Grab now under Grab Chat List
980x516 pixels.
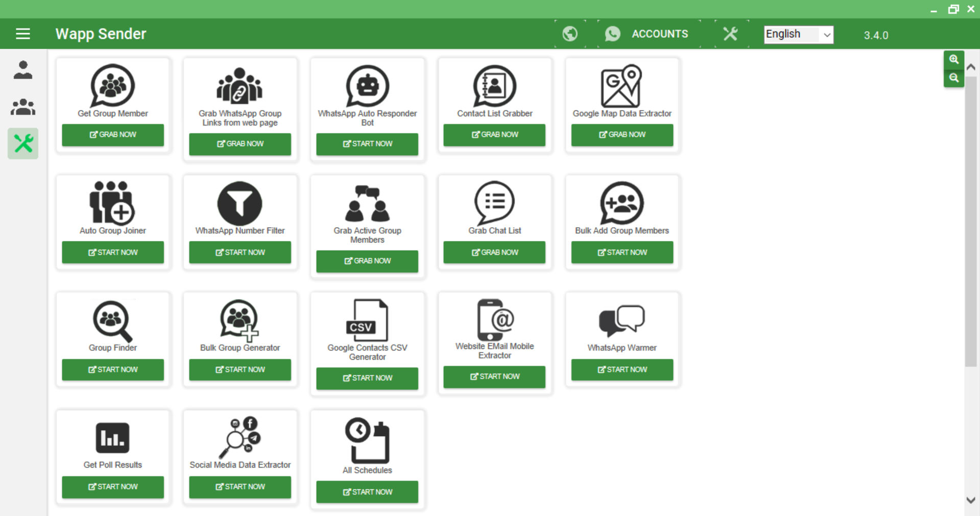(x=494, y=252)
